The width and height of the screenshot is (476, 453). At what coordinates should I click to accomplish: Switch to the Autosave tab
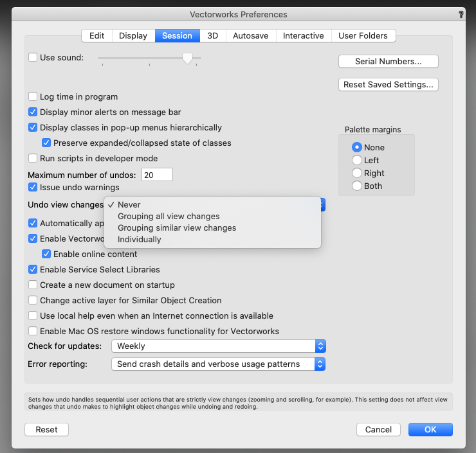[x=251, y=36]
